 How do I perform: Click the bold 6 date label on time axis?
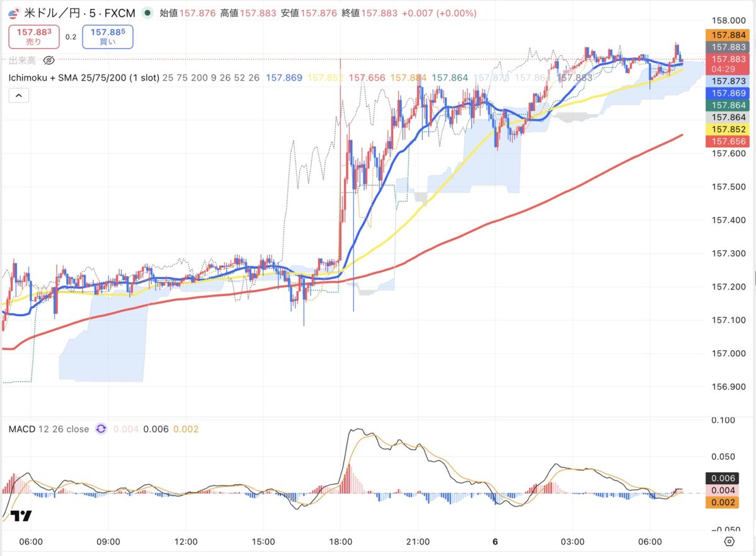(x=495, y=542)
